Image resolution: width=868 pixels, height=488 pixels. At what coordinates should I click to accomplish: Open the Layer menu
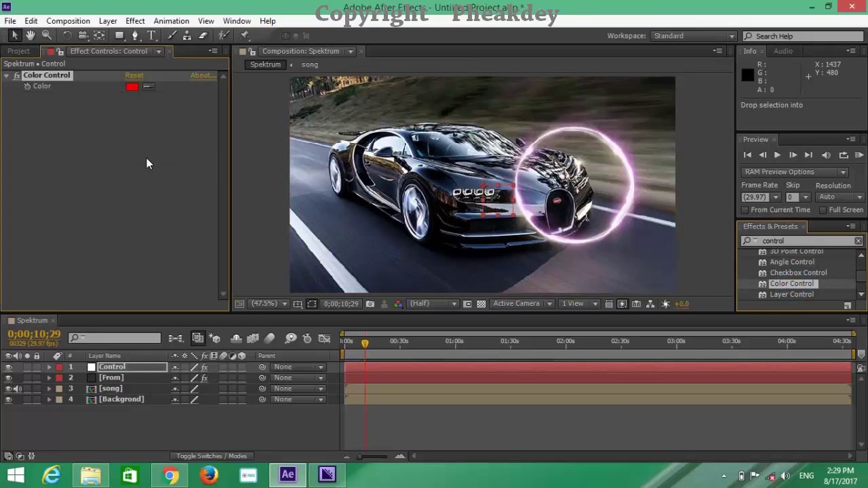(x=108, y=21)
